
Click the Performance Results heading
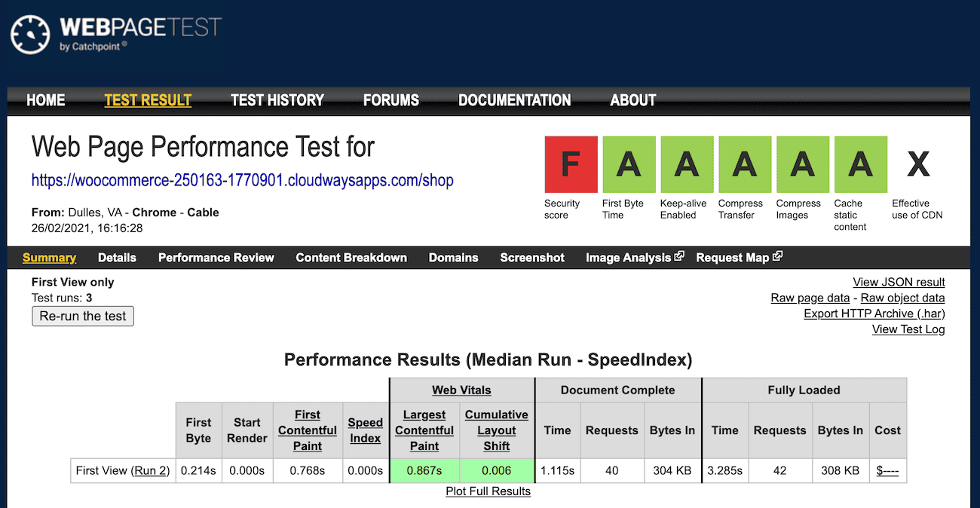click(488, 360)
